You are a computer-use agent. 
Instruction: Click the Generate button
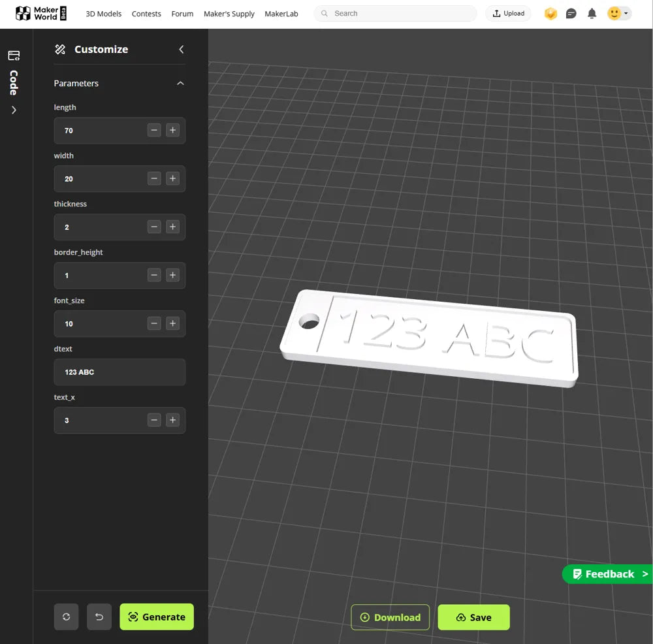157,617
